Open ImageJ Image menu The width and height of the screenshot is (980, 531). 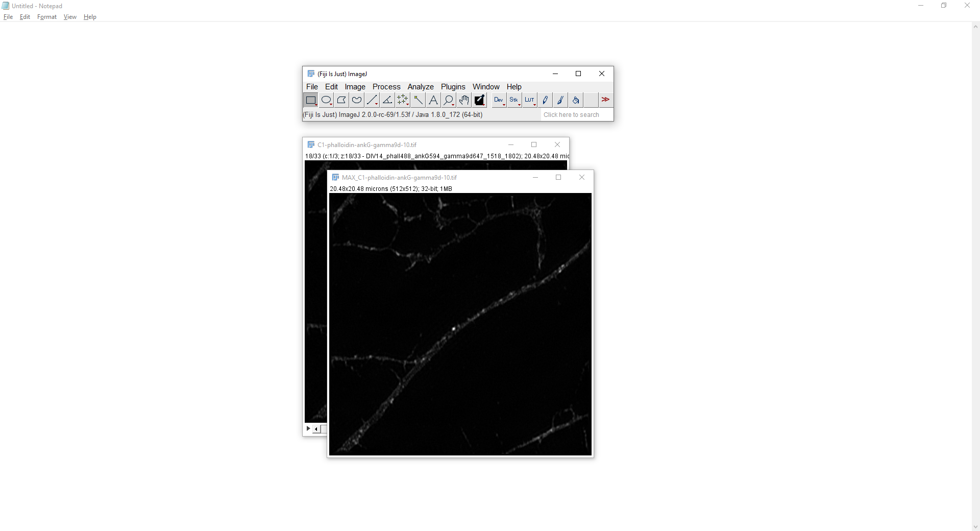pyautogui.click(x=355, y=87)
